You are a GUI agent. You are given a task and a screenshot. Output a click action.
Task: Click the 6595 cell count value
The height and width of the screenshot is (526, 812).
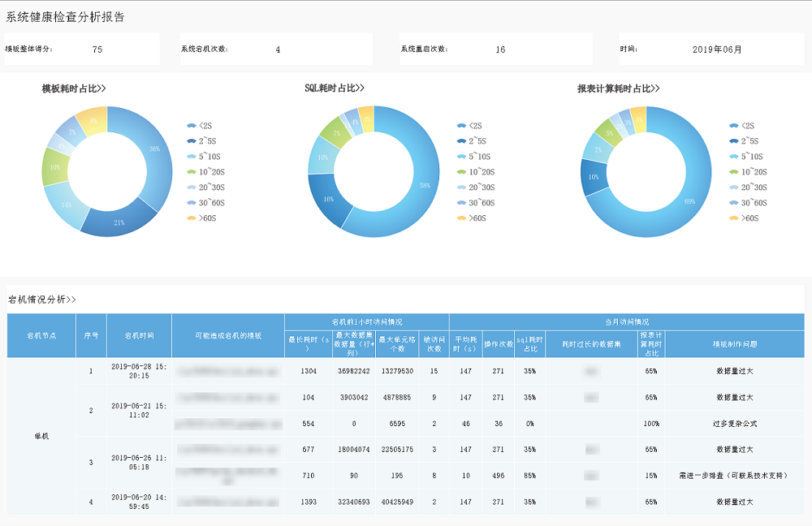397,424
